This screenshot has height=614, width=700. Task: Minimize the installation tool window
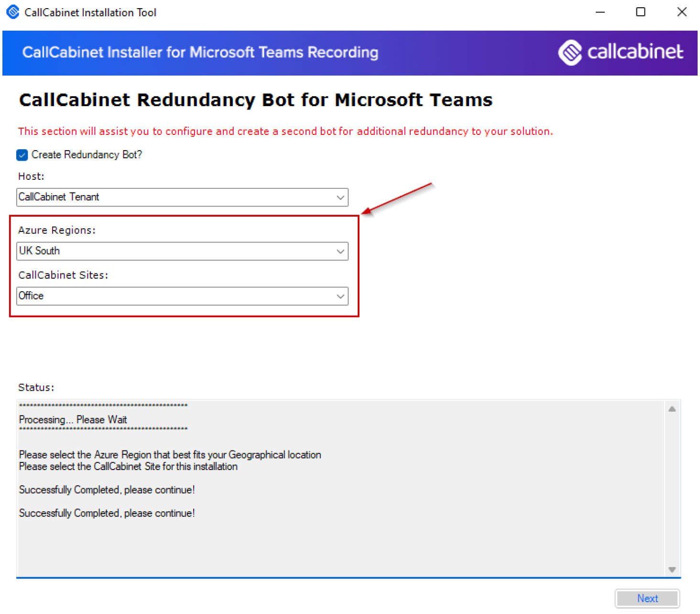pos(601,12)
